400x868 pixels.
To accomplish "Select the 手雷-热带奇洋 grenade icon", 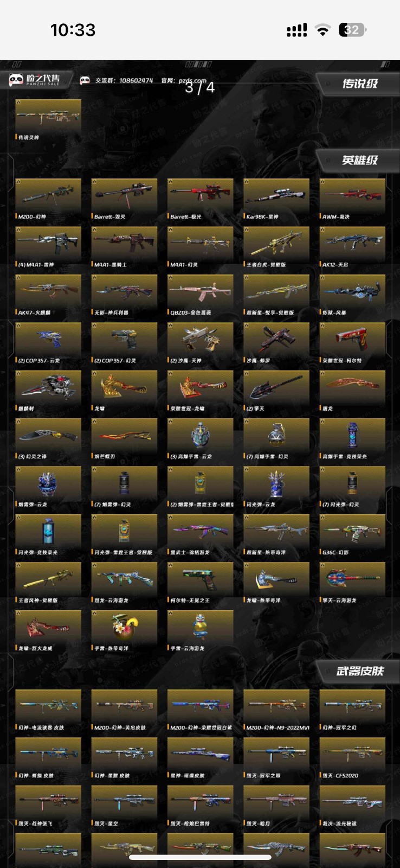I will [124, 627].
